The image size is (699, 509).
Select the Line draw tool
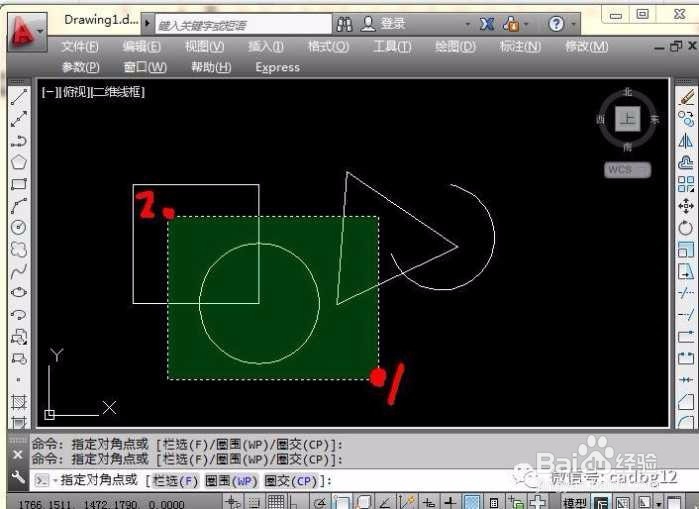(19, 97)
